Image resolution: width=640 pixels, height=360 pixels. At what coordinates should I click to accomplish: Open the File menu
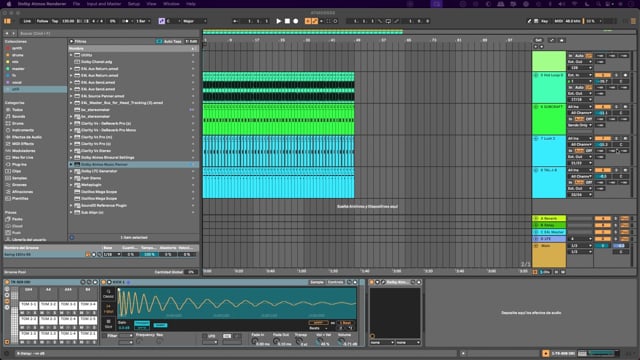76,4
